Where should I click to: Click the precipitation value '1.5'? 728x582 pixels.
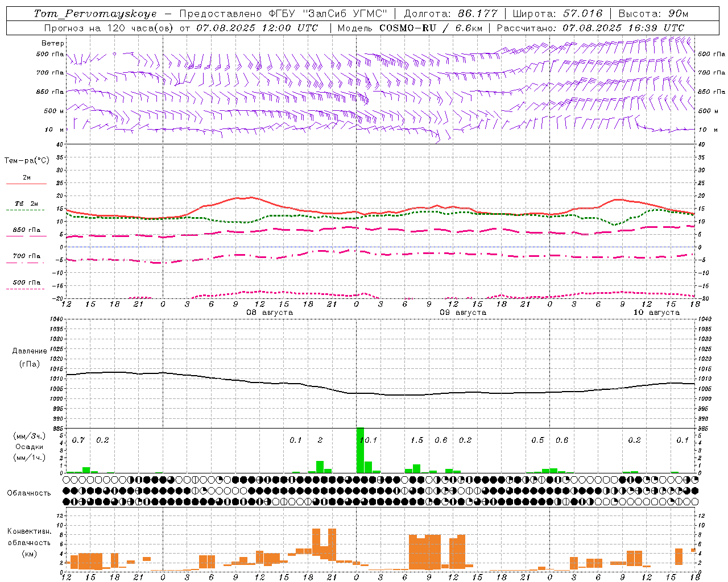coord(417,440)
